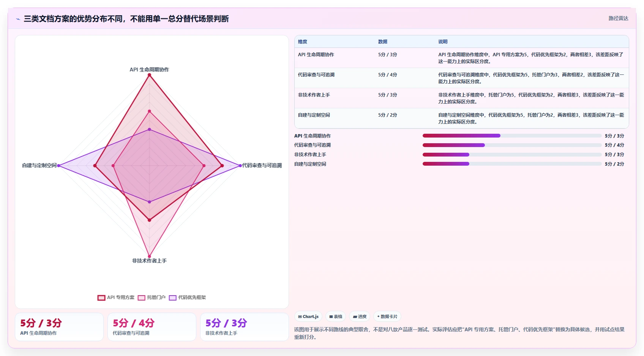This screenshot has width=644, height=356.
Task: Click the purple radar point at 代码审查与可追溯 axis tip
Action: pos(240,166)
